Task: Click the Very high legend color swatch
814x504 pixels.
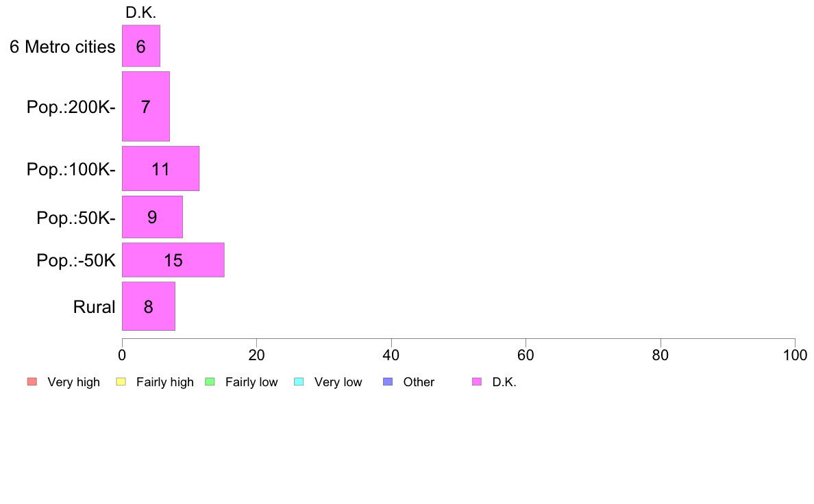Action: (32, 382)
